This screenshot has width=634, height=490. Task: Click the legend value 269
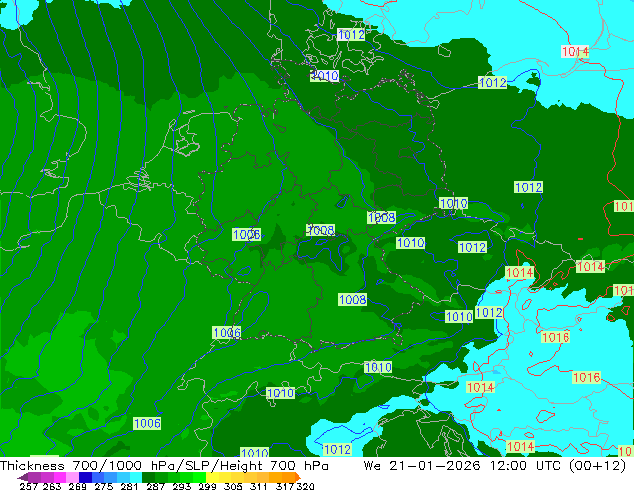coord(77,486)
